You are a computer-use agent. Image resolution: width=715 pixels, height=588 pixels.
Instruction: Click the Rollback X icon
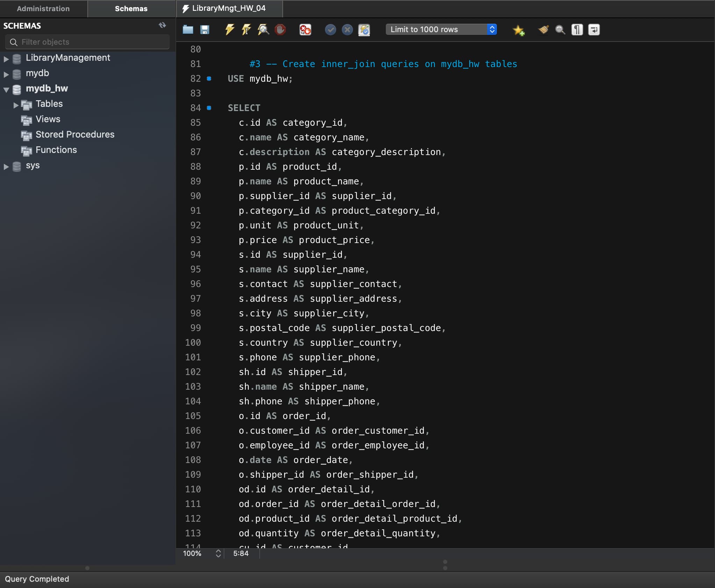pos(347,30)
